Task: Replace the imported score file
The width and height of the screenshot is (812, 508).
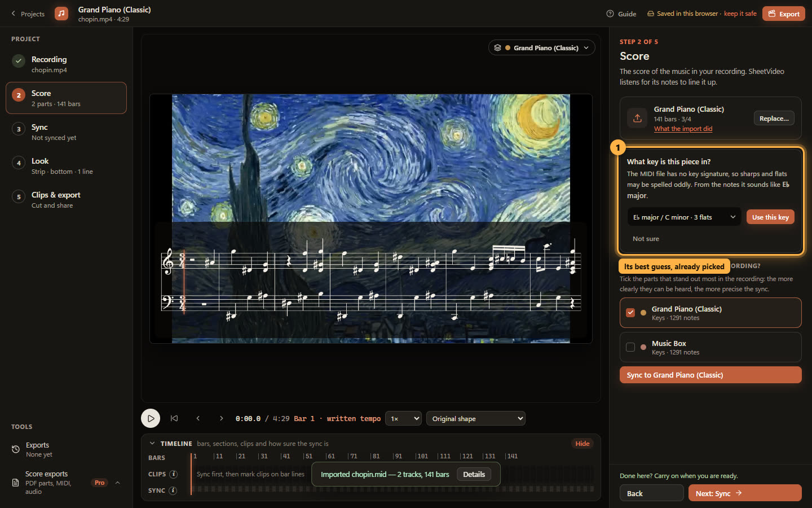Action: pos(774,119)
